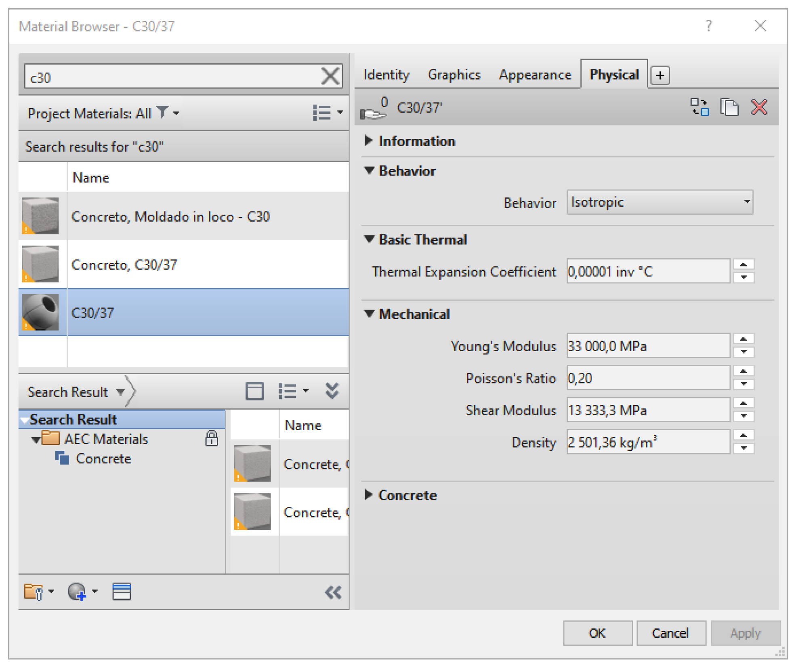
Task: Toggle the library tree view pane
Action: click(x=254, y=391)
